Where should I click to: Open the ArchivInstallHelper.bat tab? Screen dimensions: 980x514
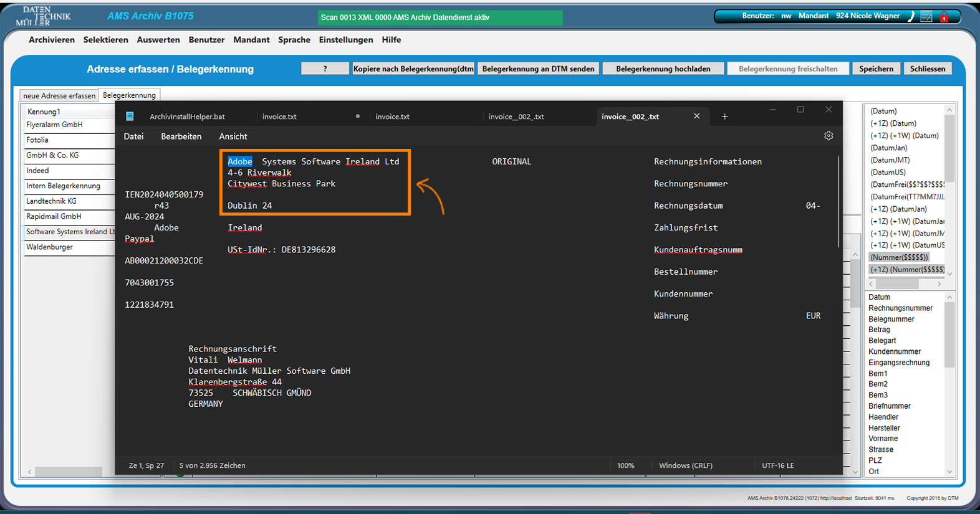pos(187,117)
